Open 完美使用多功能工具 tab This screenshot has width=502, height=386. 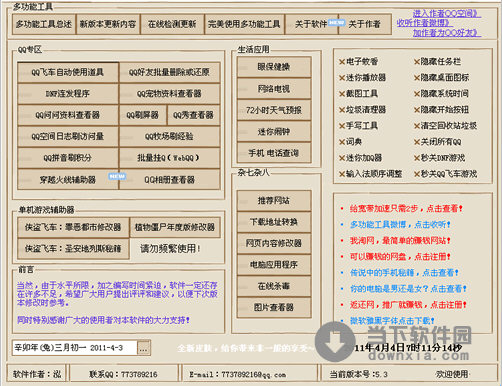[244, 24]
